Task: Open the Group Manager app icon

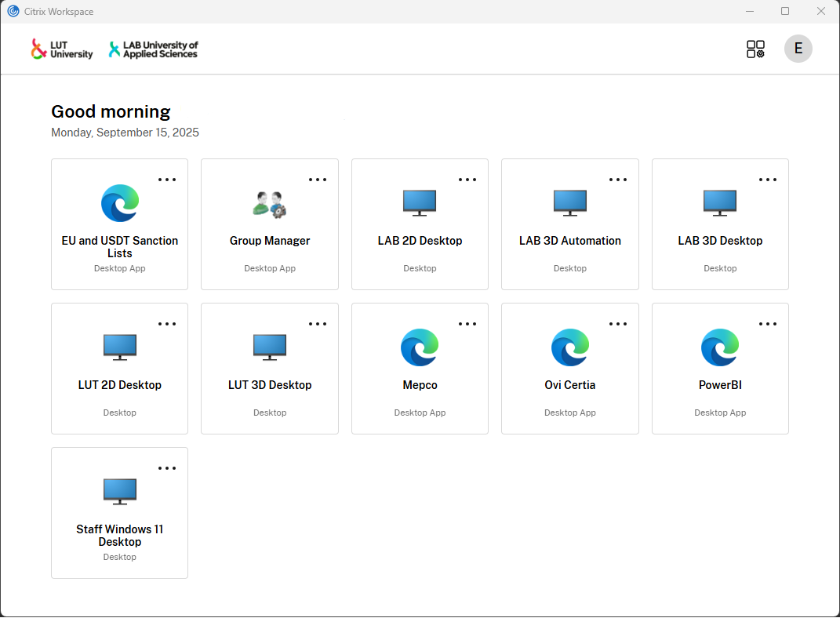Action: point(269,203)
